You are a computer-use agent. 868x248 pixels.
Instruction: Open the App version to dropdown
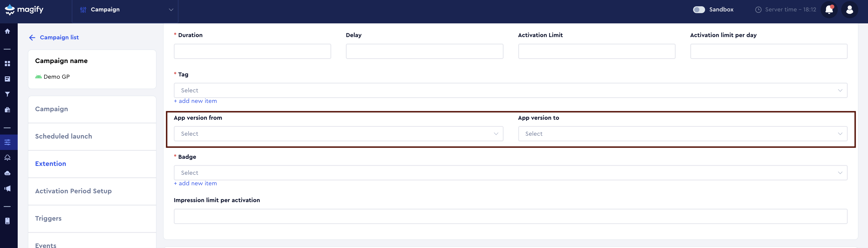[682, 134]
